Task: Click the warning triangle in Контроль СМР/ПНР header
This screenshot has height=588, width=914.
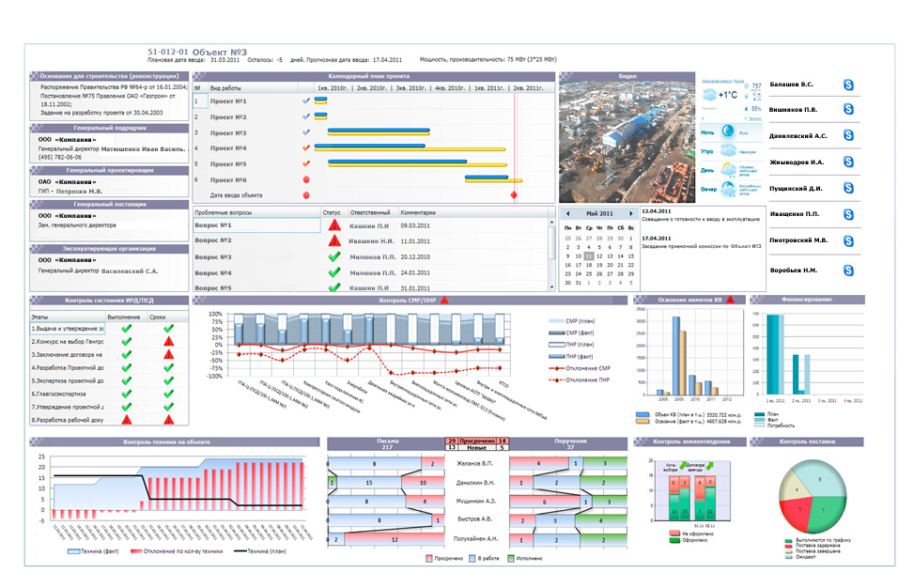Action: pyautogui.click(x=444, y=301)
